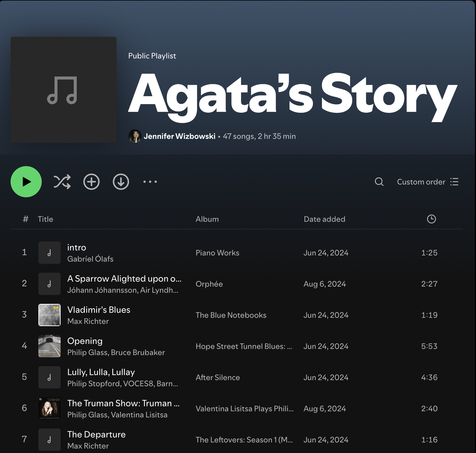The width and height of the screenshot is (476, 453).
Task: Sort by duration clock icon
Action: [x=431, y=219]
